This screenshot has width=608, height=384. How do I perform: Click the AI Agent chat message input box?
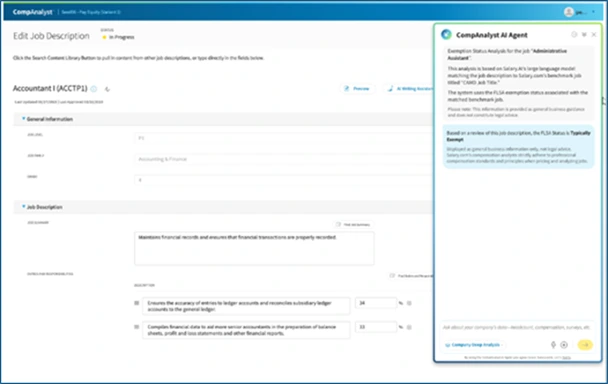(517, 327)
